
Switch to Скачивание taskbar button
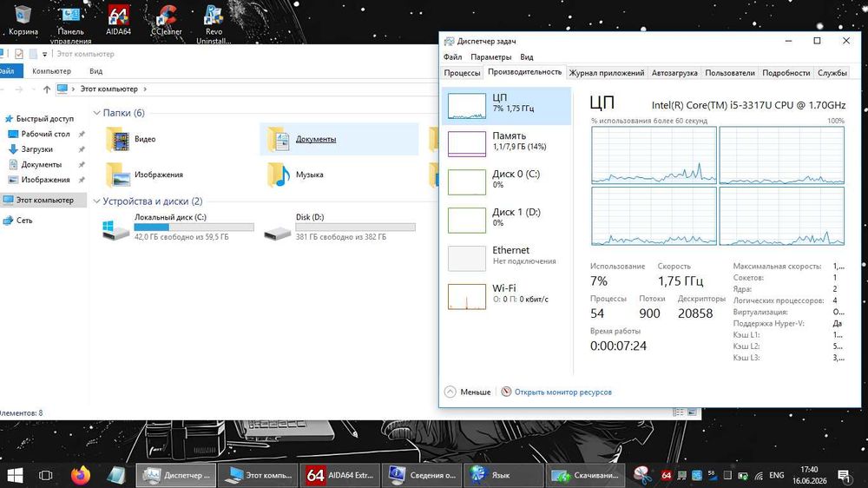[586, 475]
